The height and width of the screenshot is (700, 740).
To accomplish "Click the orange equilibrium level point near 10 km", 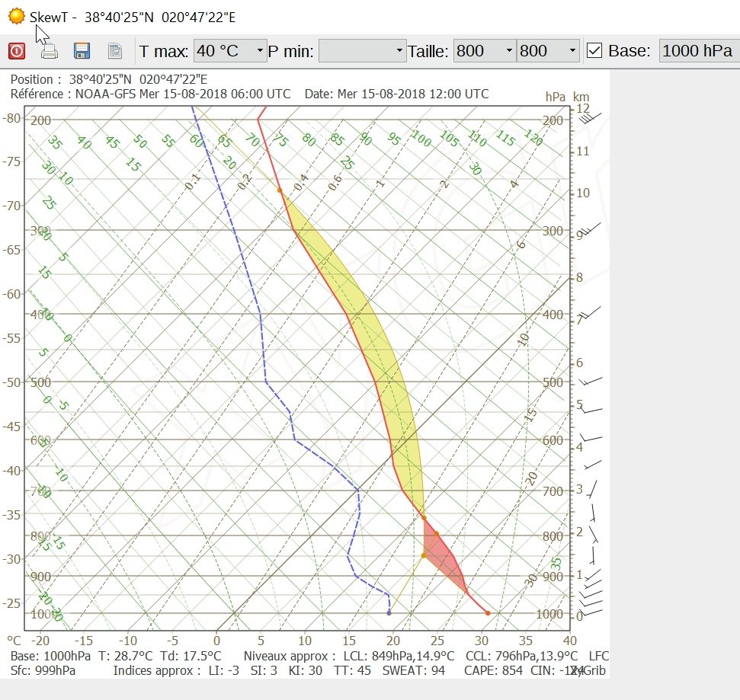I will [280, 190].
